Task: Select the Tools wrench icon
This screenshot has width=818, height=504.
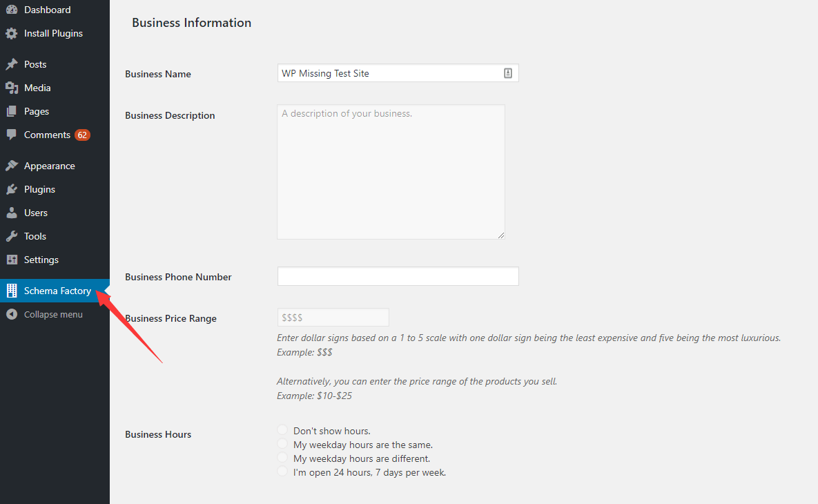Action: point(11,236)
